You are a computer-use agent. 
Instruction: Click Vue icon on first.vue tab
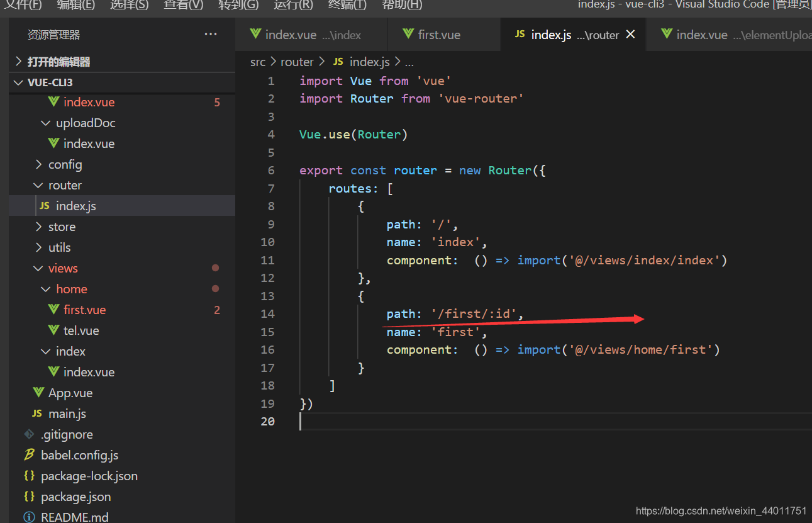click(408, 34)
